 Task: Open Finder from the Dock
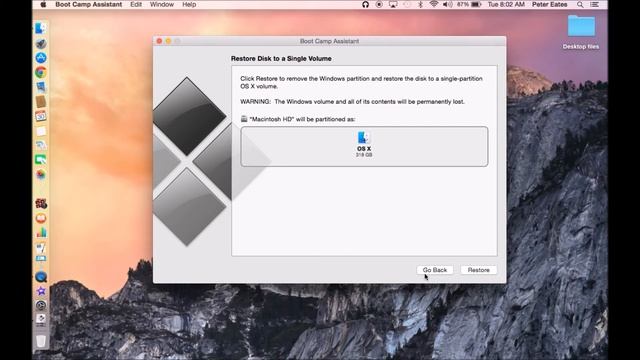tap(41, 28)
